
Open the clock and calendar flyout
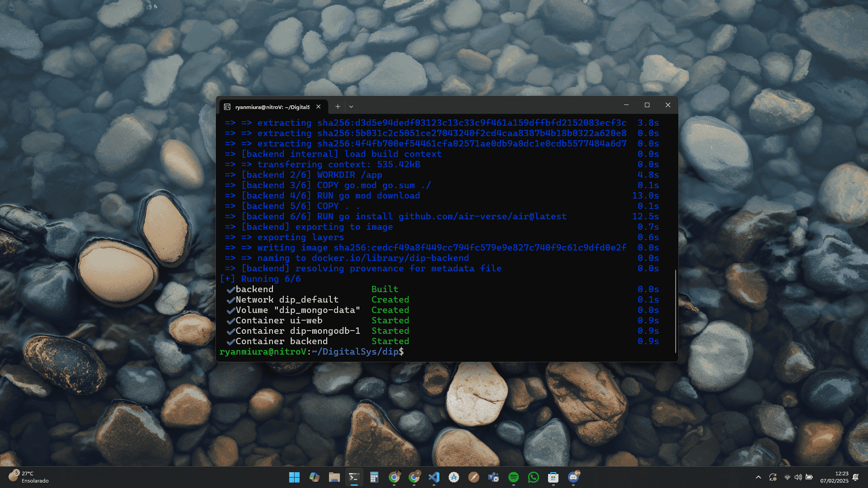pos(834,477)
